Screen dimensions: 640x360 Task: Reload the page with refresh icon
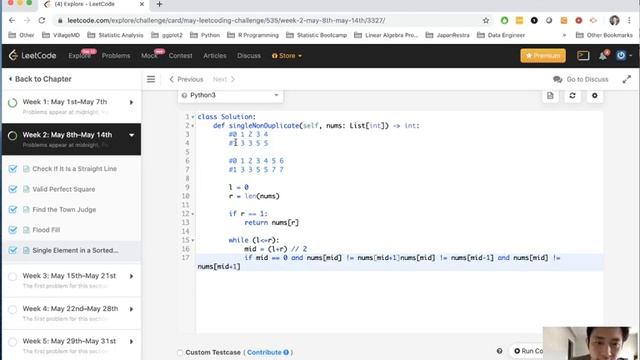point(42,20)
